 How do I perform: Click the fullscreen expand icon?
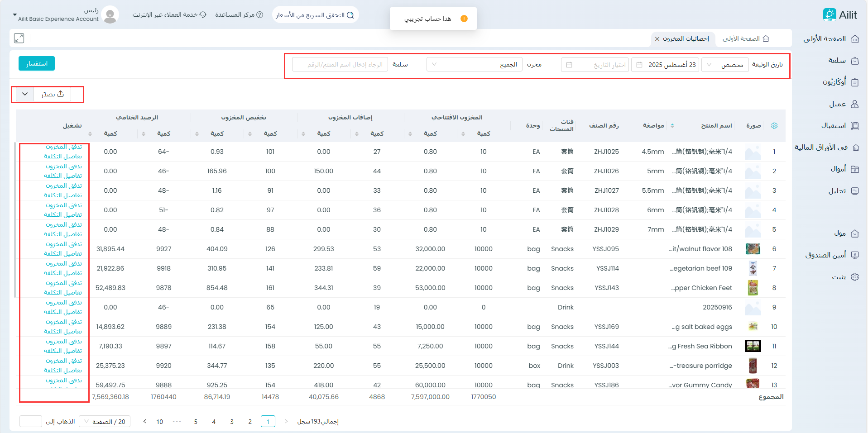(19, 38)
